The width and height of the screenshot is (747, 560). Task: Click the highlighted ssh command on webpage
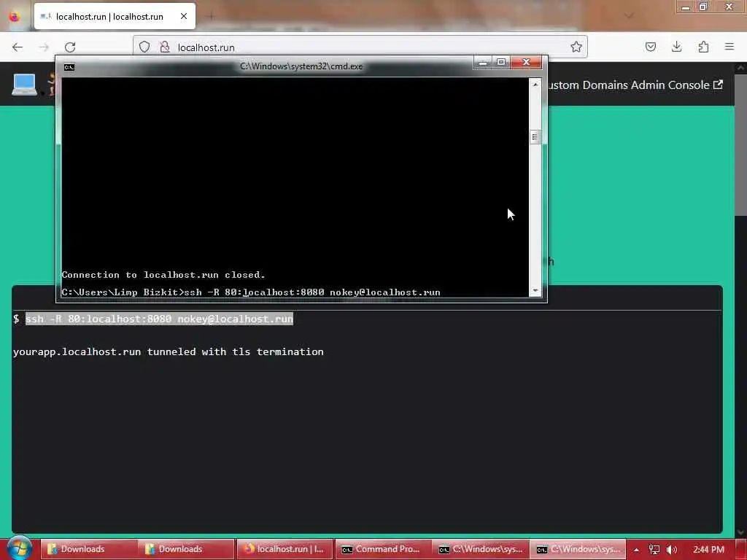(x=159, y=319)
